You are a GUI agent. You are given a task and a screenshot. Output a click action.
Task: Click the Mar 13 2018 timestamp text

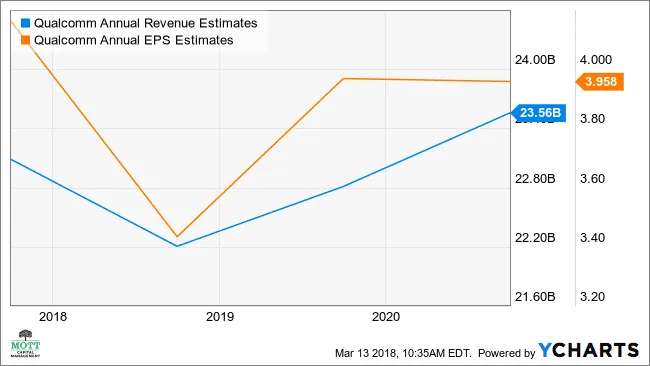pos(403,353)
